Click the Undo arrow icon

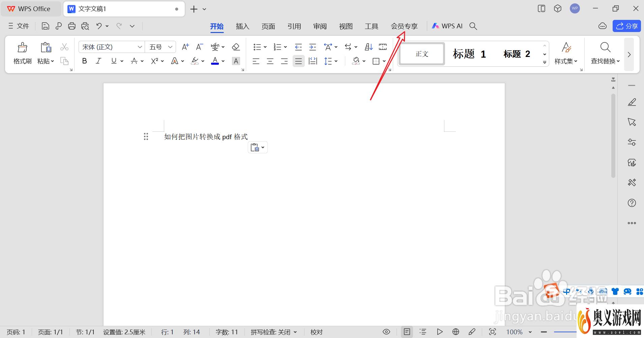pyautogui.click(x=99, y=26)
